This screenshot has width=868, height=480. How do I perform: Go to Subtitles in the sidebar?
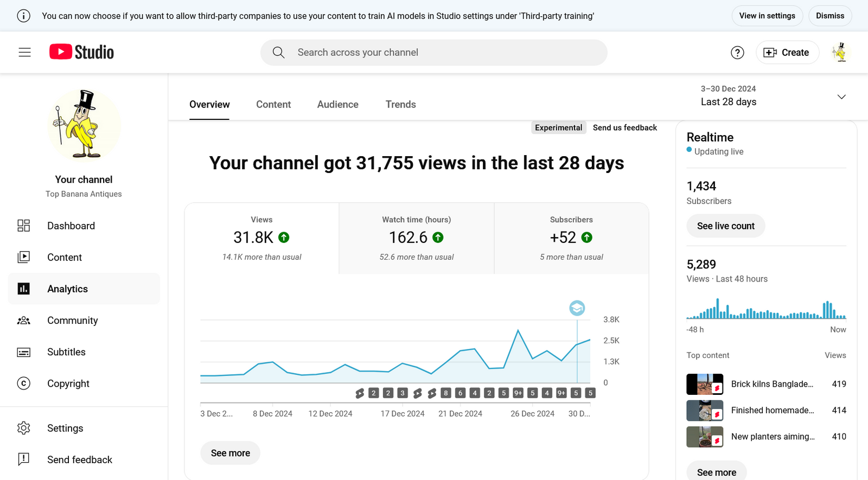pyautogui.click(x=66, y=352)
